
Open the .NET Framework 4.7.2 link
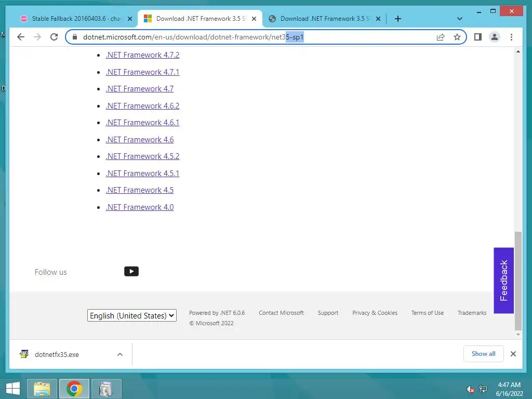click(x=142, y=55)
